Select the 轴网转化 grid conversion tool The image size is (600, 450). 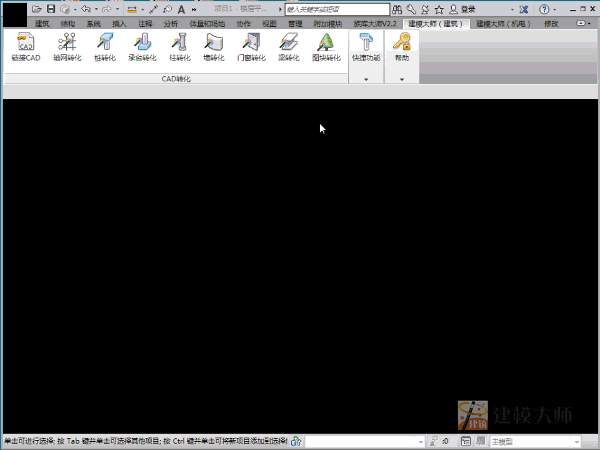(67, 46)
